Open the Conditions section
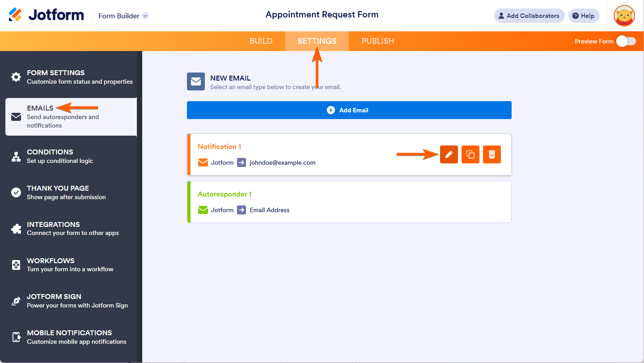The image size is (644, 363). pyautogui.click(x=71, y=156)
